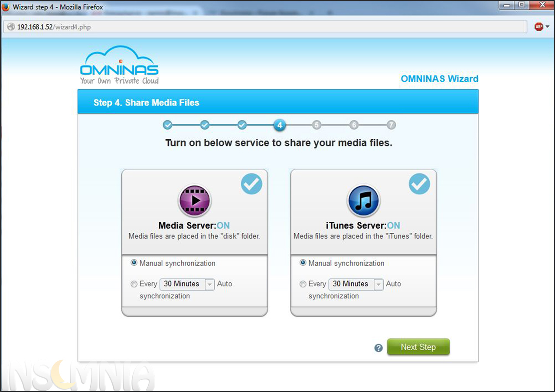Click the Next Step button

coord(418,347)
